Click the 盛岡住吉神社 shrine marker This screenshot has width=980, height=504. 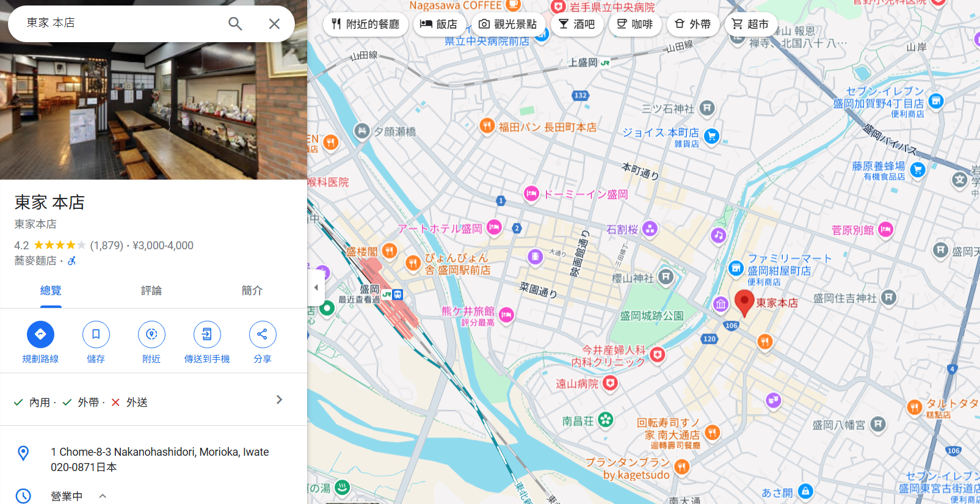coord(889,298)
